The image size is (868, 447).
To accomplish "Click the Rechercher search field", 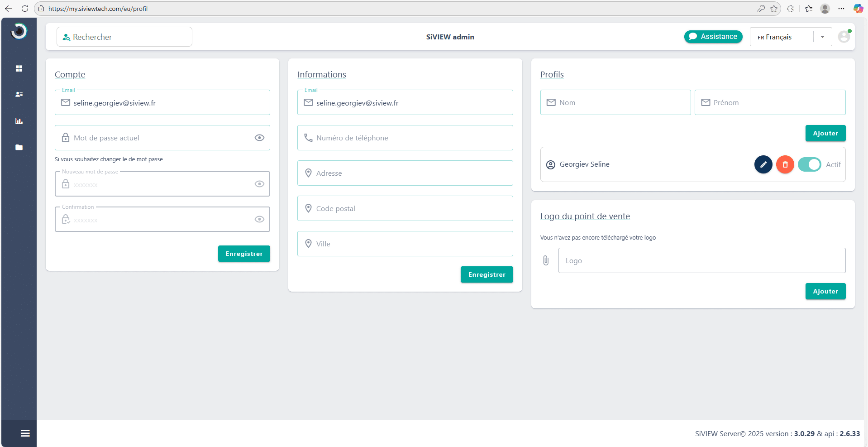I will [x=124, y=37].
